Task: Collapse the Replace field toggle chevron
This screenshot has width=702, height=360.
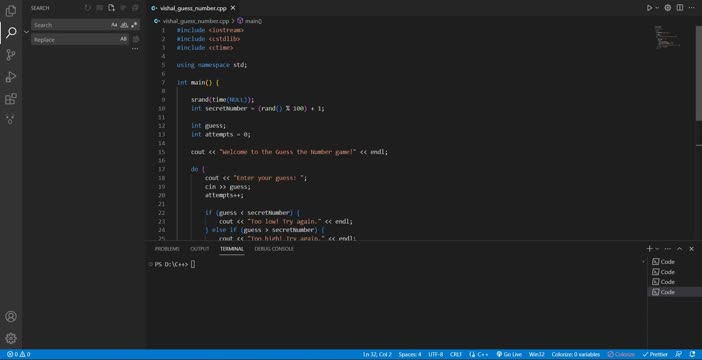Action: coord(26,32)
